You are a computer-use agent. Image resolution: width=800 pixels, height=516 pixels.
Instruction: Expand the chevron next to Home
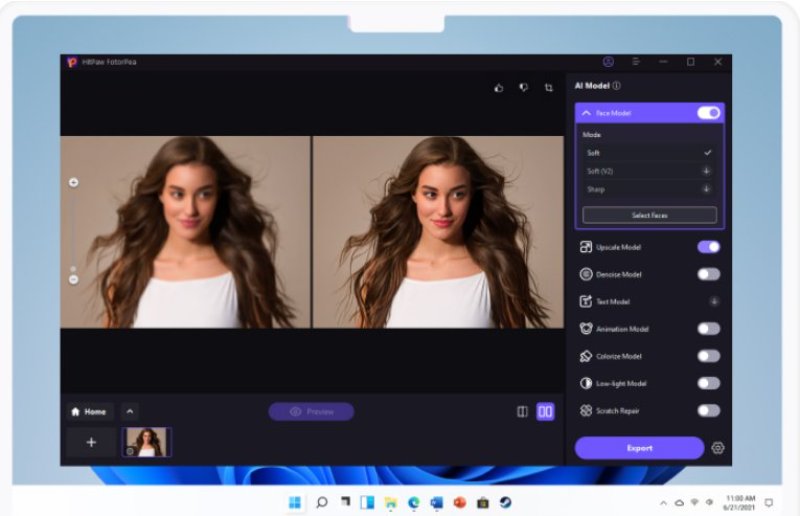pyautogui.click(x=130, y=411)
